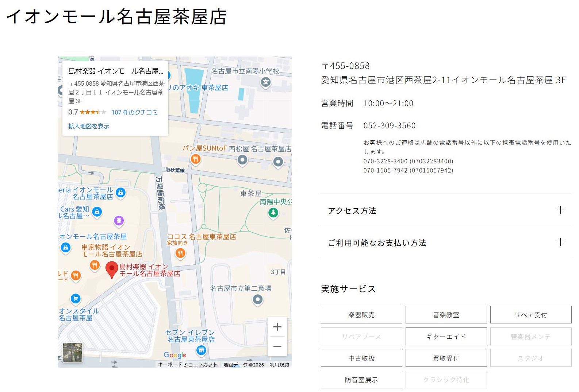
Task: Click the 3.7 star rating on the card
Action: click(x=87, y=112)
